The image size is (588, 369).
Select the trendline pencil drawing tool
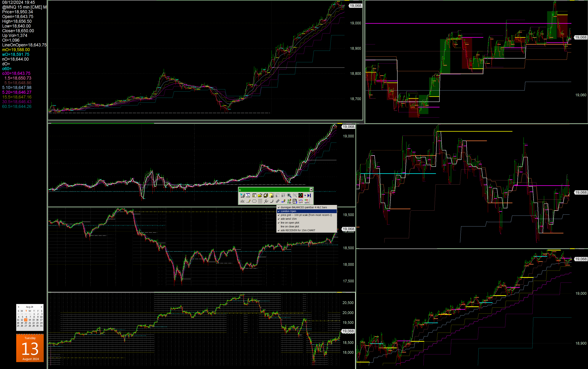pyautogui.click(x=249, y=201)
